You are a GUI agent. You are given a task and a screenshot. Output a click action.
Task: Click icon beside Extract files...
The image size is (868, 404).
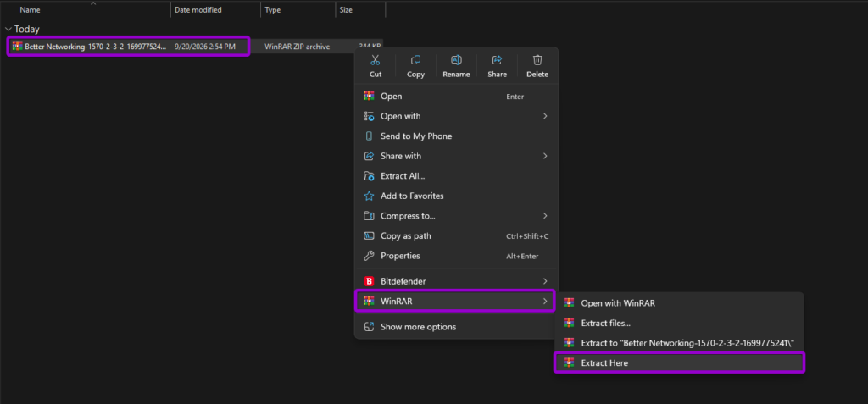click(569, 323)
